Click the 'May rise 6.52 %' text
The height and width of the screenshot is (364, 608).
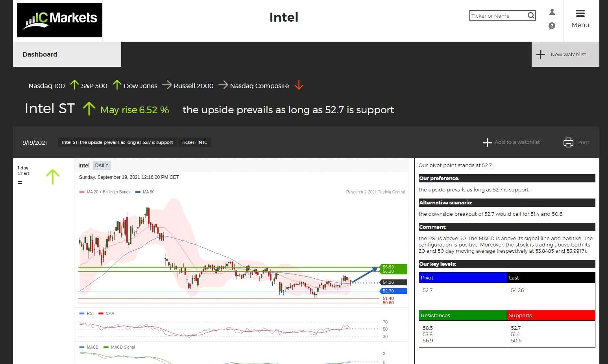tap(135, 110)
